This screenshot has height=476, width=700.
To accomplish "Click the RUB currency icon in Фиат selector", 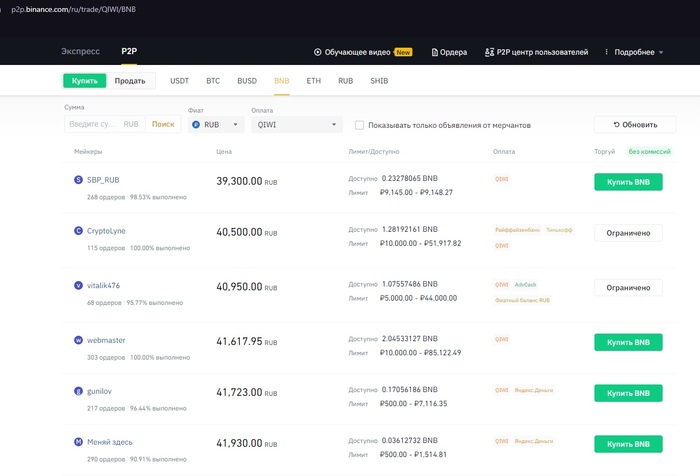I will (196, 125).
